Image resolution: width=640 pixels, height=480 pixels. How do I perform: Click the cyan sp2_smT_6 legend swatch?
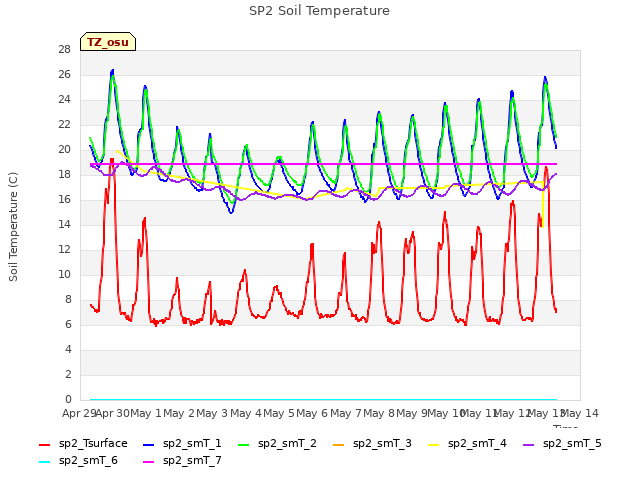coord(44,462)
